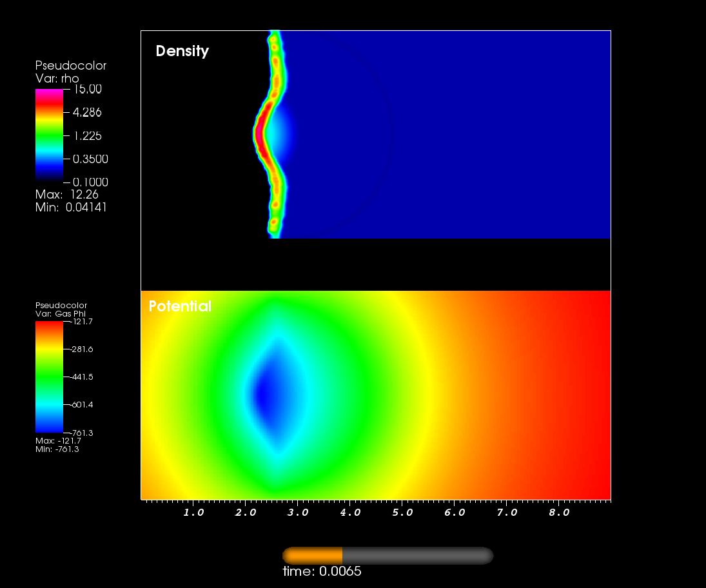Click the 'Var: Gas Phi' legend label
The height and width of the screenshot is (588, 706).
point(61,314)
